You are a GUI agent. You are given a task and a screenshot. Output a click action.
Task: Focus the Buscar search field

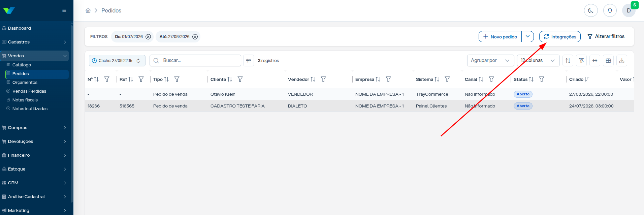(195, 61)
